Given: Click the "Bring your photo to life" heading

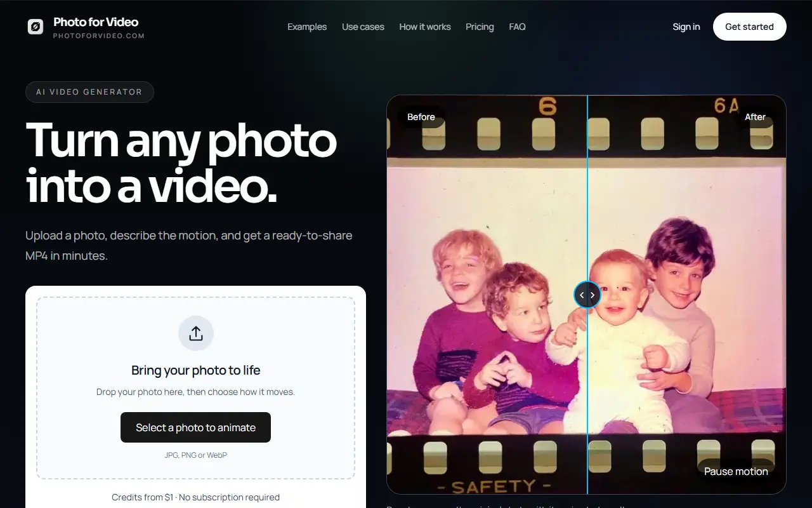Looking at the screenshot, I should pos(196,370).
